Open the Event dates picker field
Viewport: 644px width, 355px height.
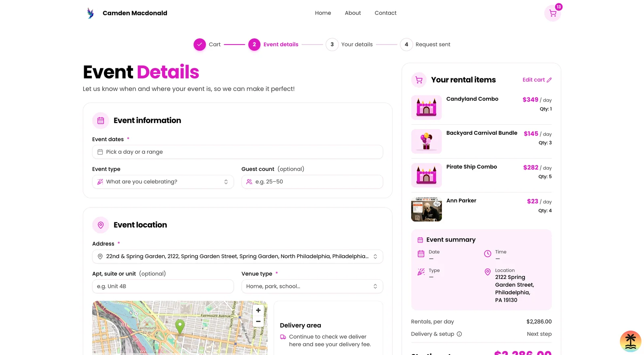237,152
